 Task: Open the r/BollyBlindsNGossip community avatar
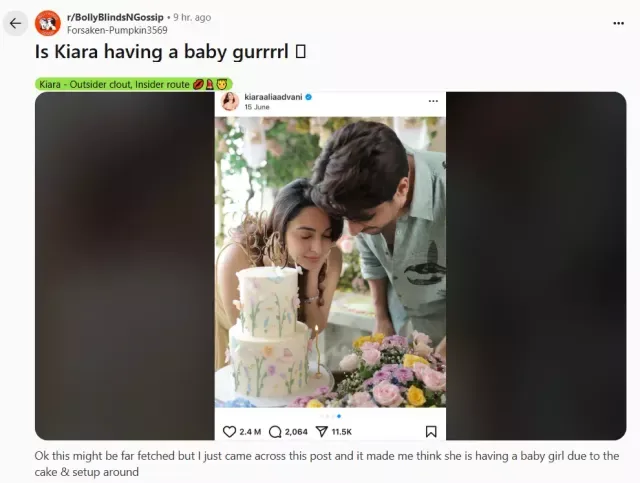click(48, 23)
